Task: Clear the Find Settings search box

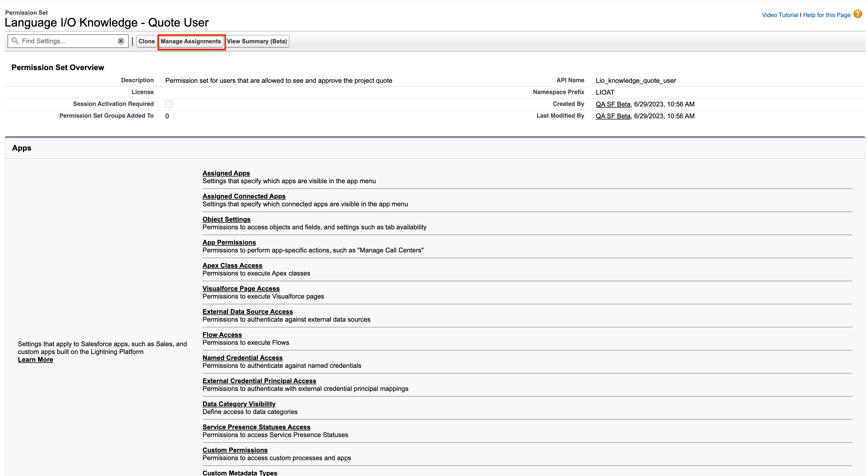Action: [121, 41]
